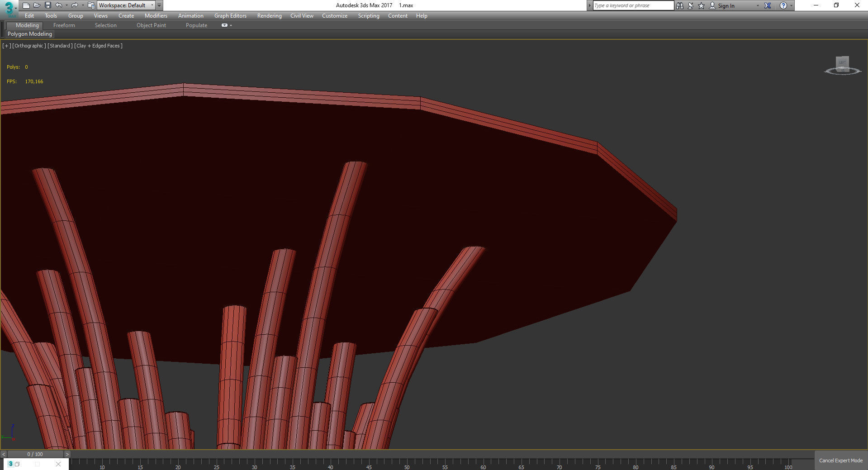868x470 pixels.
Task: Click the restore icon in the bottom-left mini window
Action: point(17,464)
